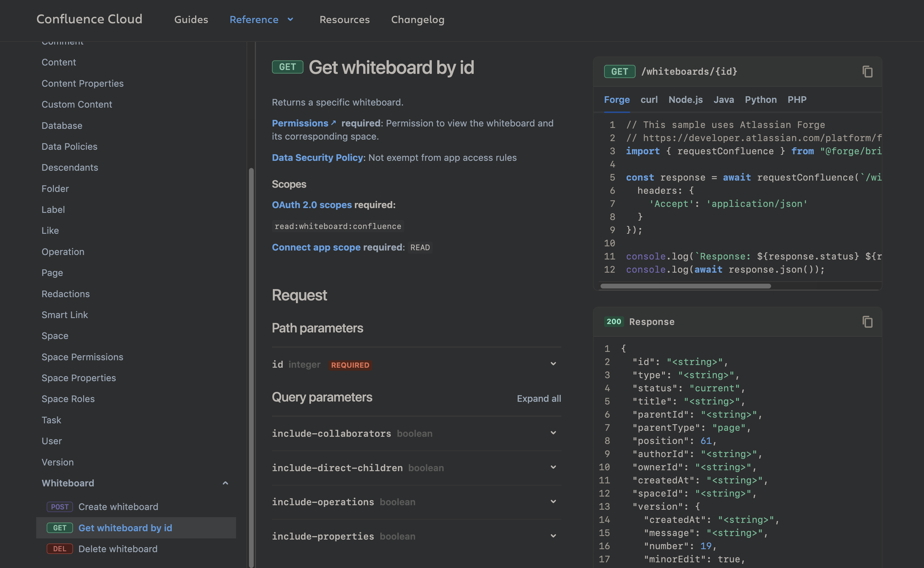Expand include-operations parameter details
924x568 pixels.
553,502
